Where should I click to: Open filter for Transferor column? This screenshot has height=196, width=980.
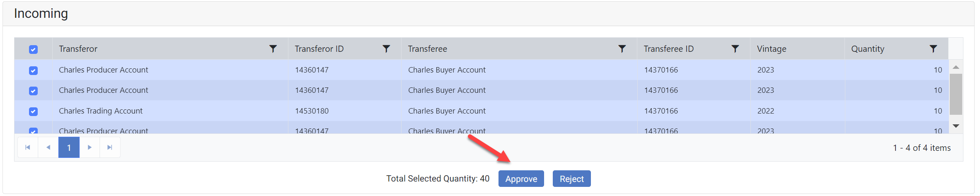[273, 49]
